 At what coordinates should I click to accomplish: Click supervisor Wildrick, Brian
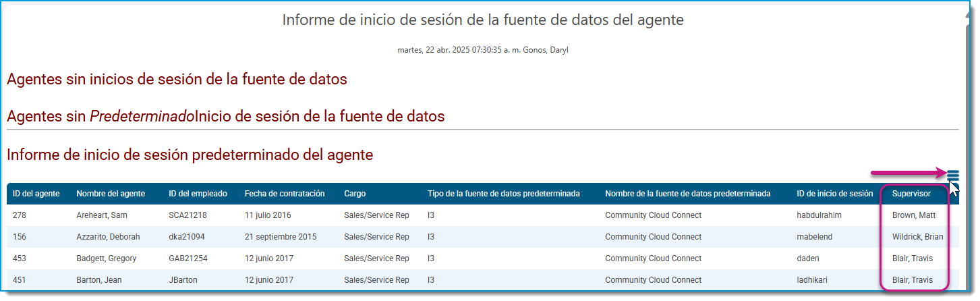pos(918,237)
